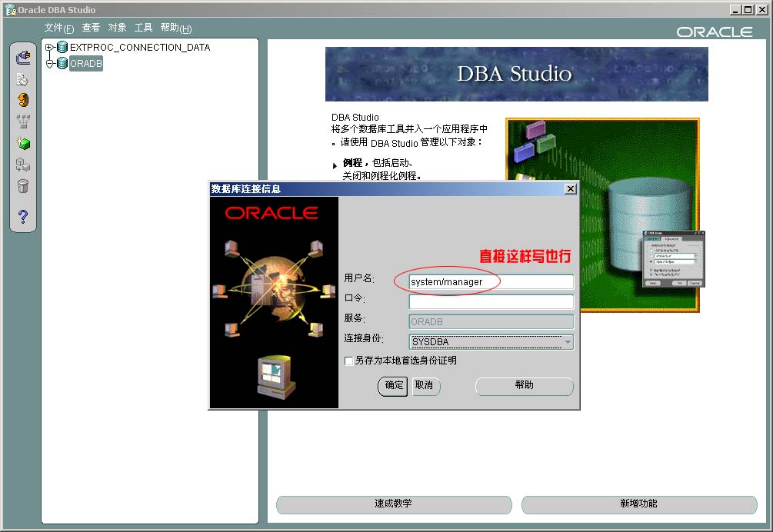Click the plug connect icon in sidebar

click(x=23, y=58)
